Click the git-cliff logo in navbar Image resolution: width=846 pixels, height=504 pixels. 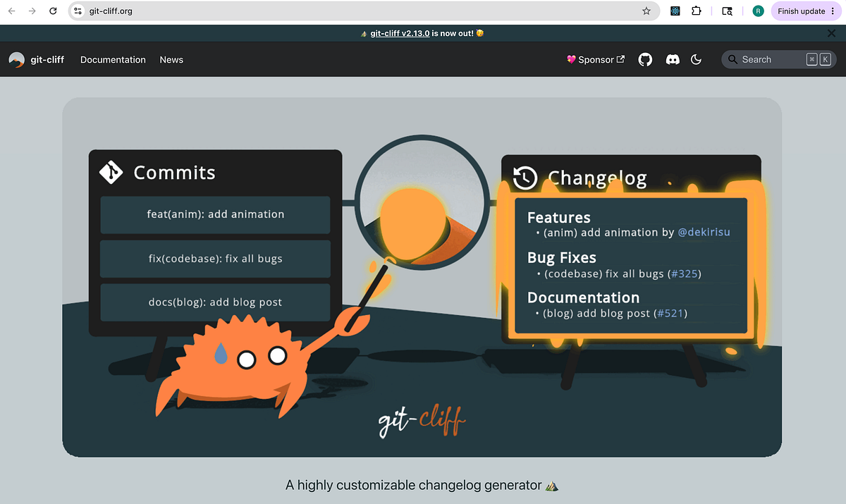(16, 60)
